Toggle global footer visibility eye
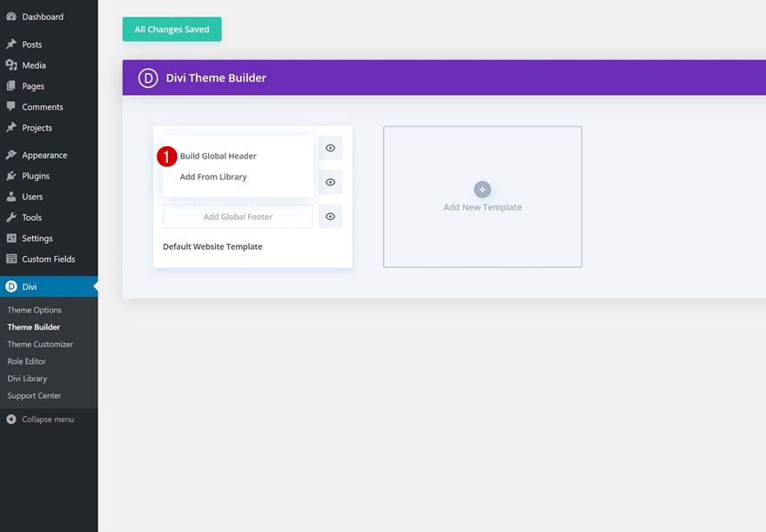The width and height of the screenshot is (766, 532). (330, 217)
